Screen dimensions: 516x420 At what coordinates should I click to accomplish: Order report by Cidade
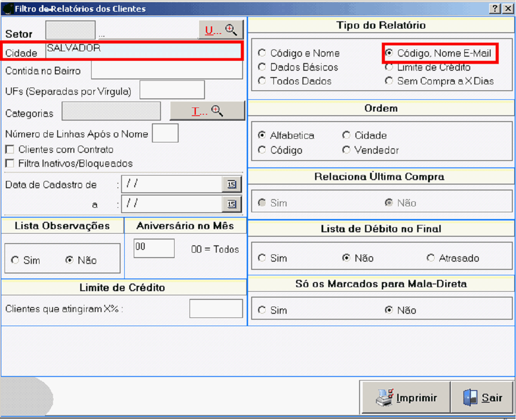(346, 136)
